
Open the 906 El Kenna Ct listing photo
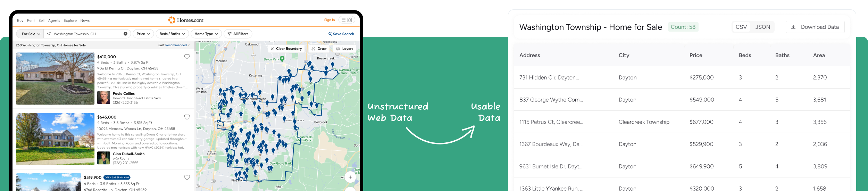pos(55,78)
